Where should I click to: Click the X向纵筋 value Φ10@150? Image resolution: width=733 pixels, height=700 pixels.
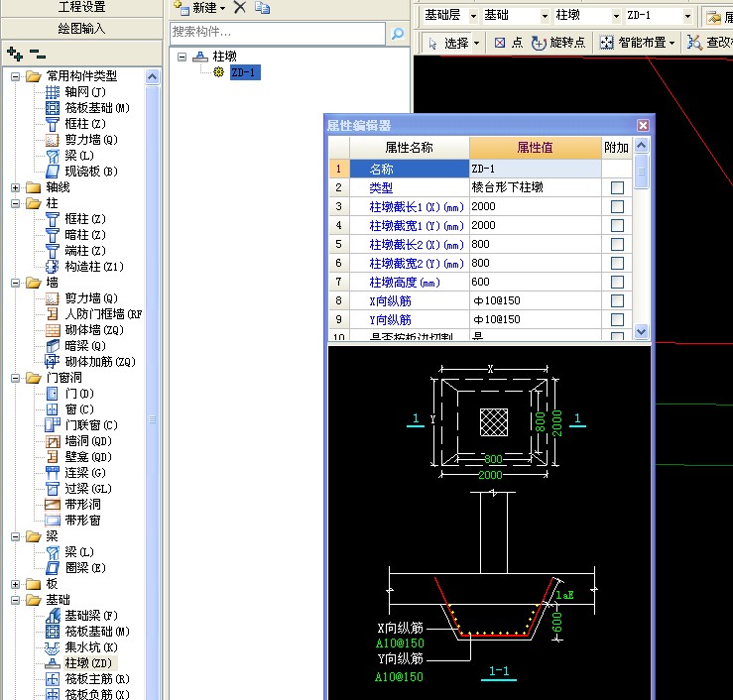(535, 301)
